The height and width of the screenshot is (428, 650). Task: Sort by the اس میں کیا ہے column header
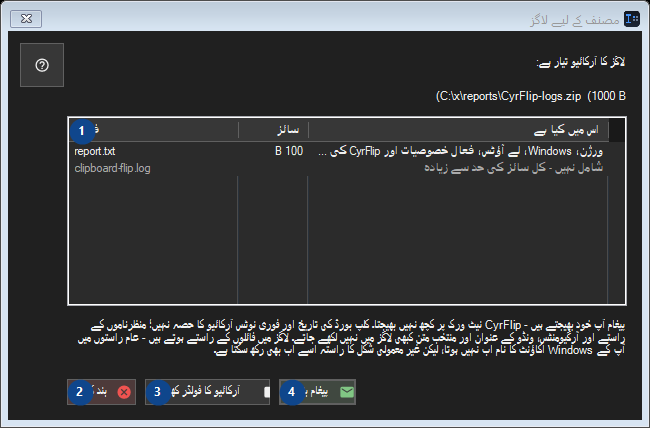pyautogui.click(x=458, y=130)
